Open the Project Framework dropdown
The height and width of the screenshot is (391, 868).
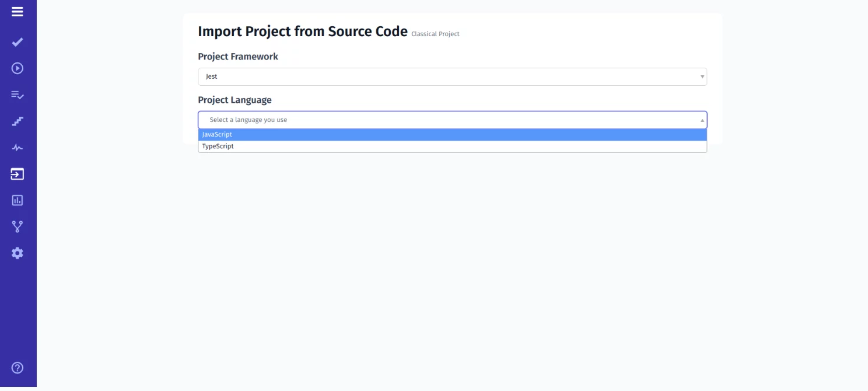click(x=452, y=76)
